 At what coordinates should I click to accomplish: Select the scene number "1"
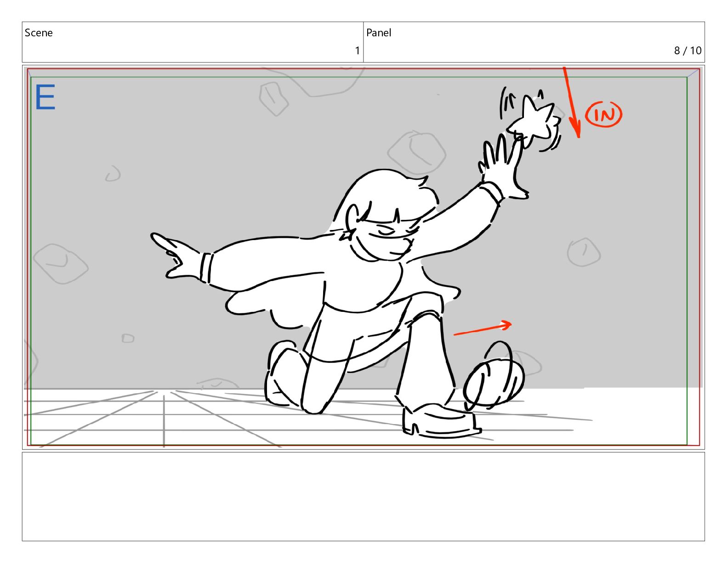tap(358, 51)
